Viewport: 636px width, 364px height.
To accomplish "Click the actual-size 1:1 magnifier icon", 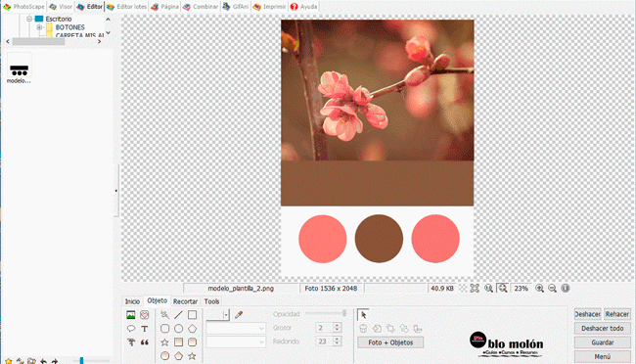I will pyautogui.click(x=489, y=288).
